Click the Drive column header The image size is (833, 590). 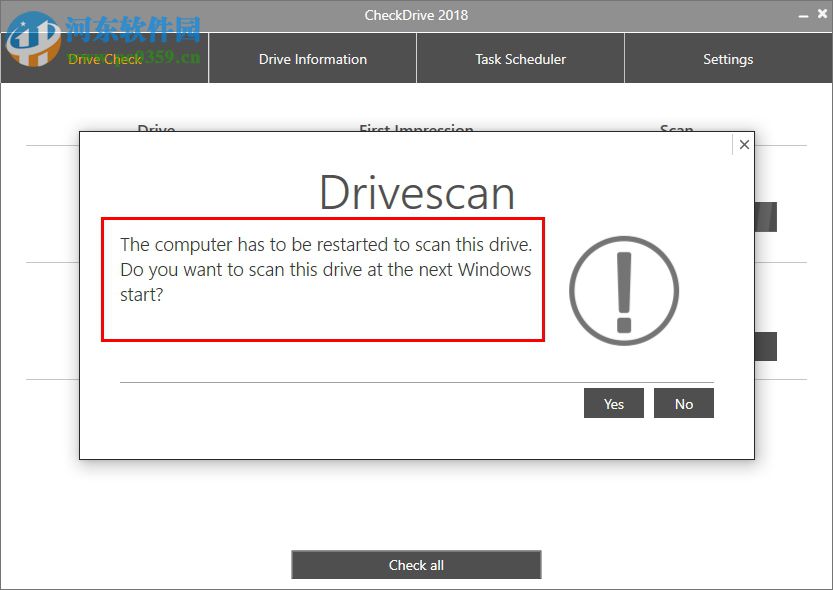click(156, 130)
